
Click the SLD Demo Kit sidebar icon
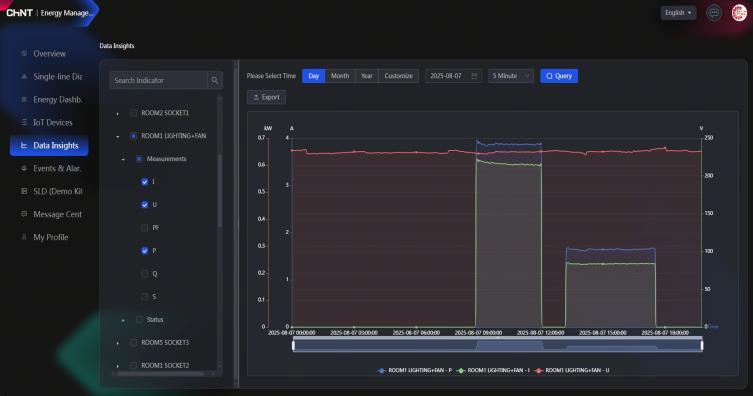pyautogui.click(x=24, y=191)
